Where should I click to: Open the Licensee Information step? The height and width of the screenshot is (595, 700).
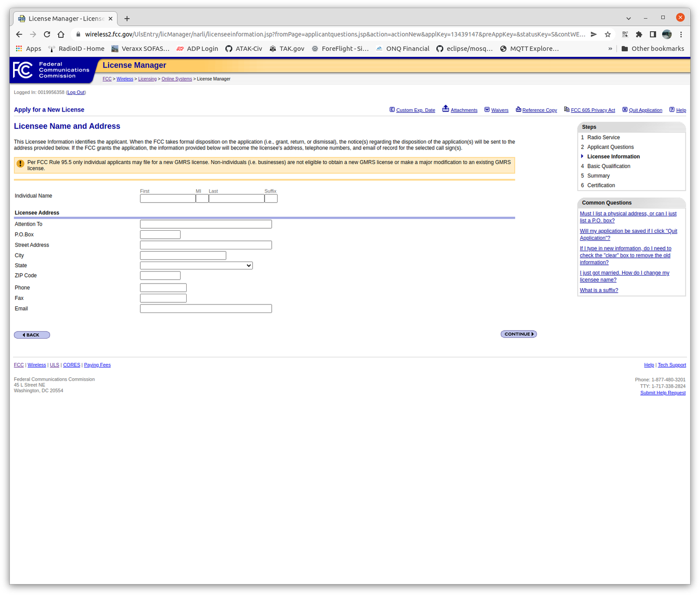[x=613, y=156]
